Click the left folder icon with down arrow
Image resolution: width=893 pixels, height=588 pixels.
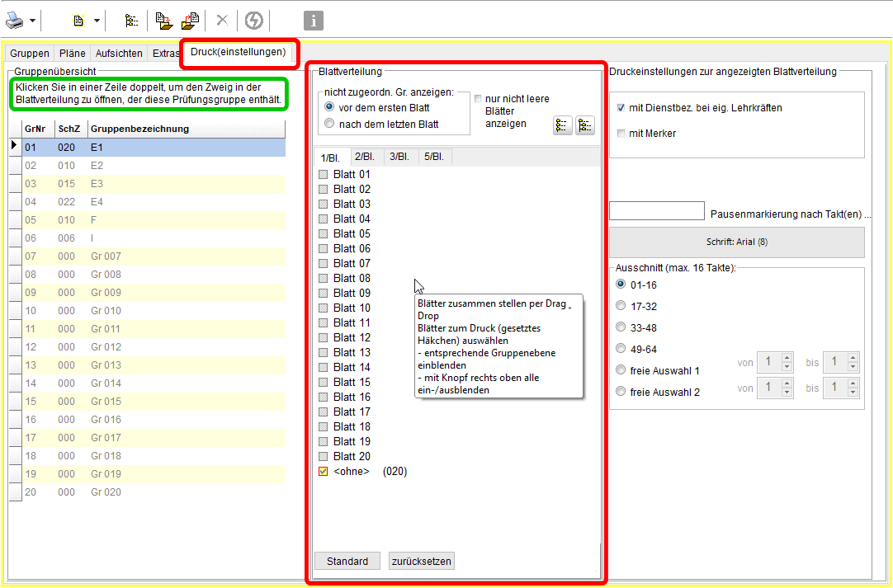point(163,20)
